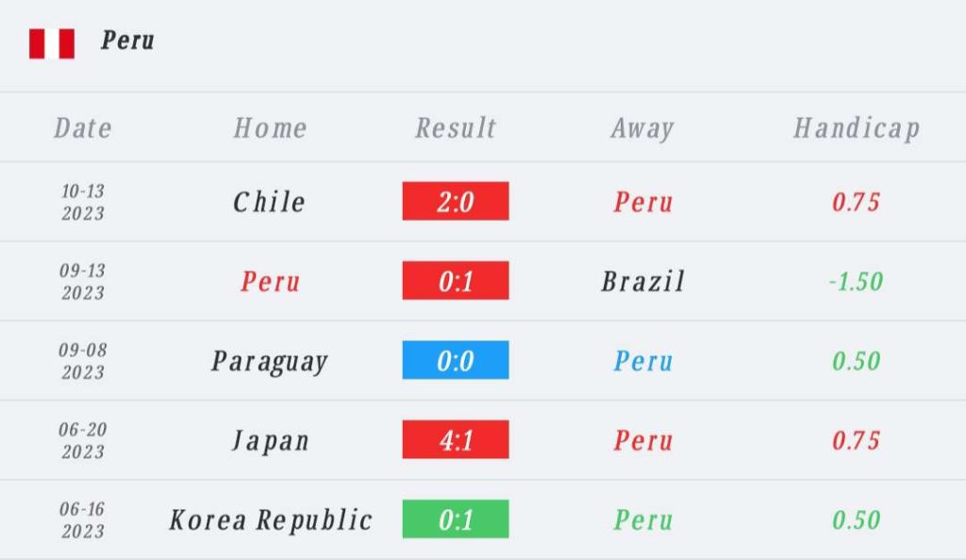Open the 0:1 Peru vs Brazil result badge

point(456,281)
